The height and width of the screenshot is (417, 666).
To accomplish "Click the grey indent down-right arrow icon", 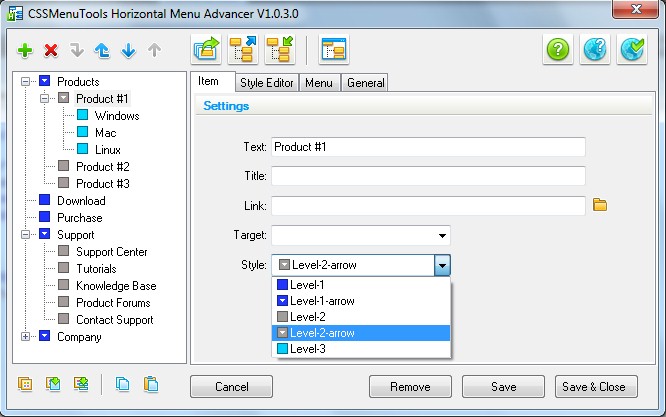I will [77, 51].
